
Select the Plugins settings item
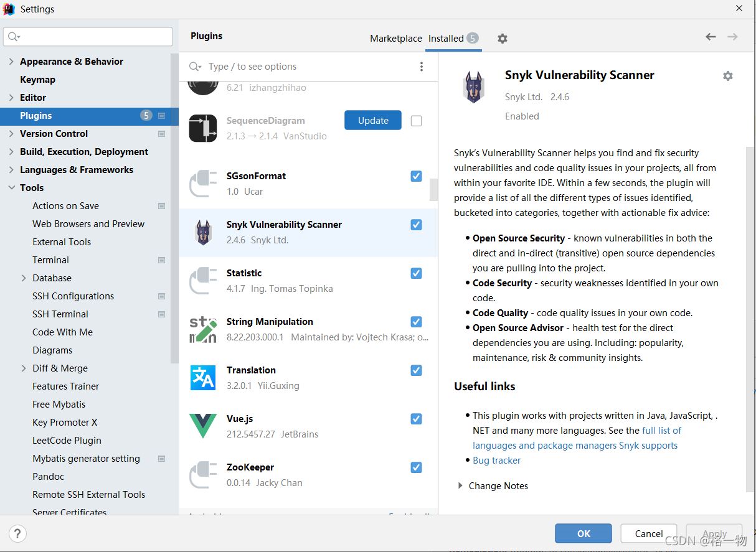(89, 116)
